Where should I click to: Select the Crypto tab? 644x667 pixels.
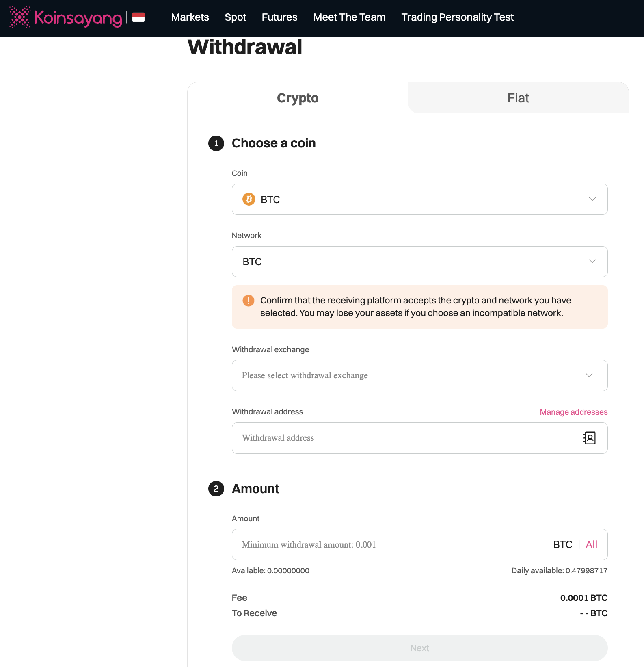click(298, 98)
